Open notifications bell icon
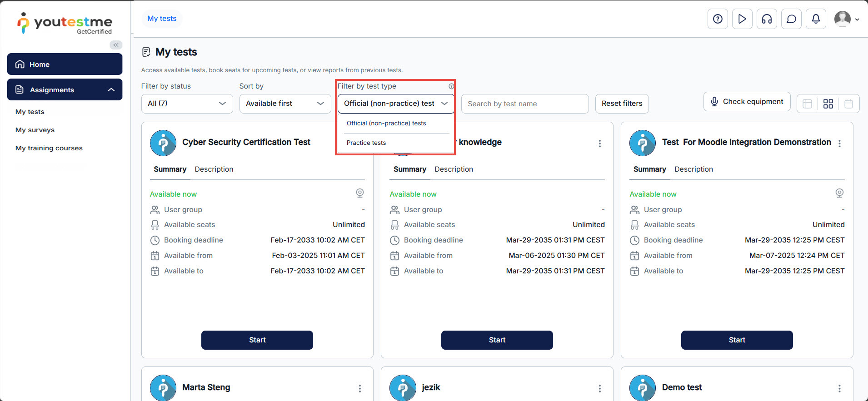This screenshot has height=401, width=868. [x=816, y=19]
